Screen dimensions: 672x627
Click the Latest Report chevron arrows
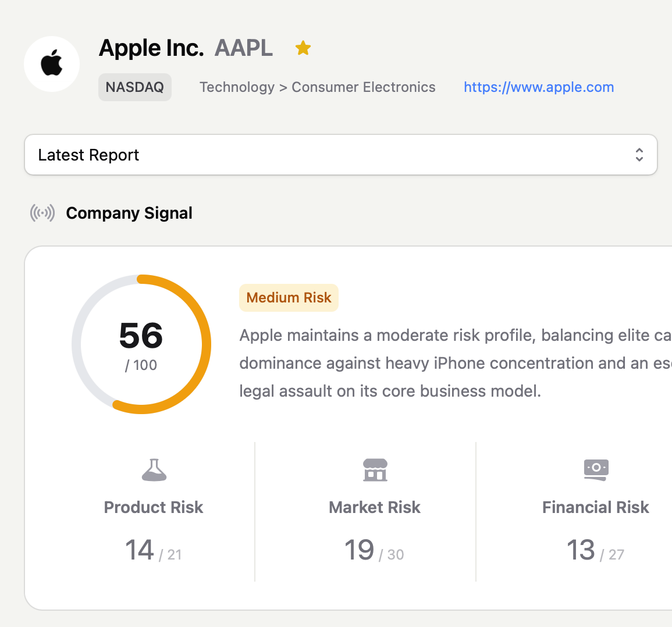coord(639,155)
